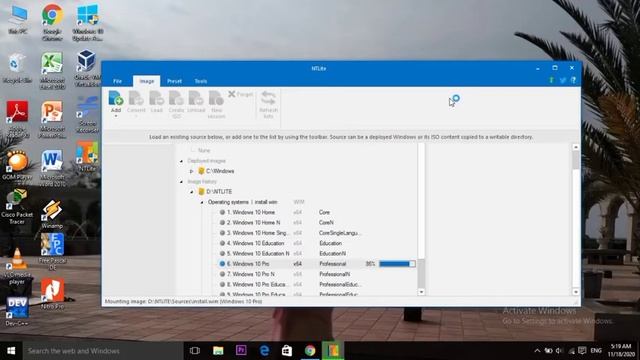The image size is (640, 360).
Task: Select the Image ribbon tab
Action: 147,81
